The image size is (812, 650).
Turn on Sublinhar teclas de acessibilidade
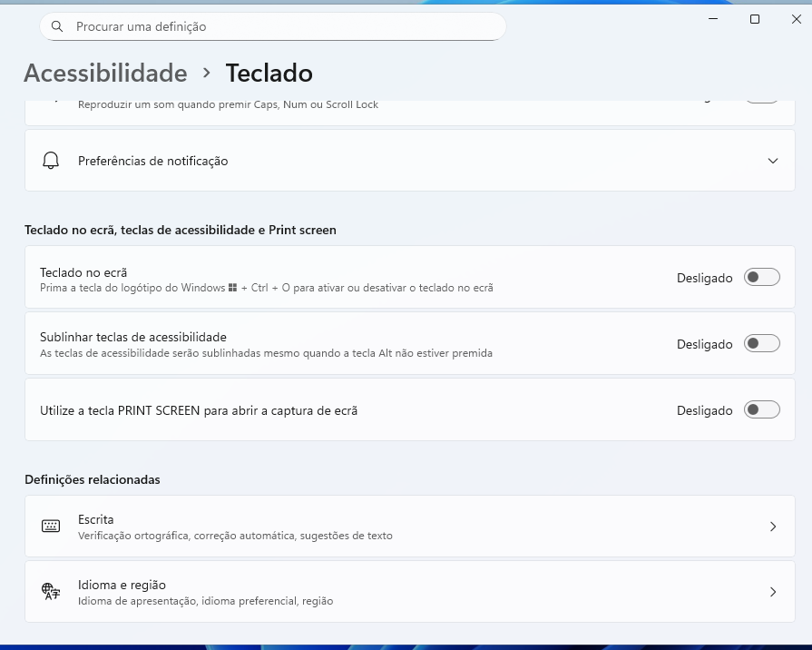(x=761, y=344)
